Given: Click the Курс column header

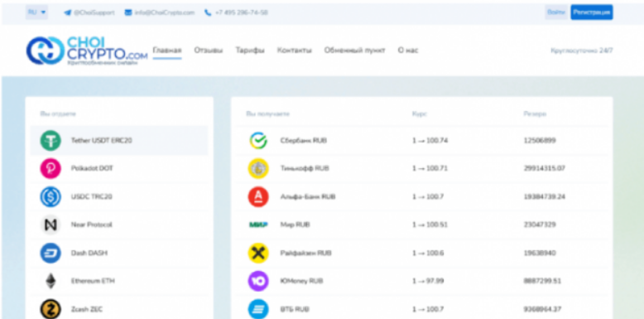Looking at the screenshot, I should pyautogui.click(x=420, y=114).
